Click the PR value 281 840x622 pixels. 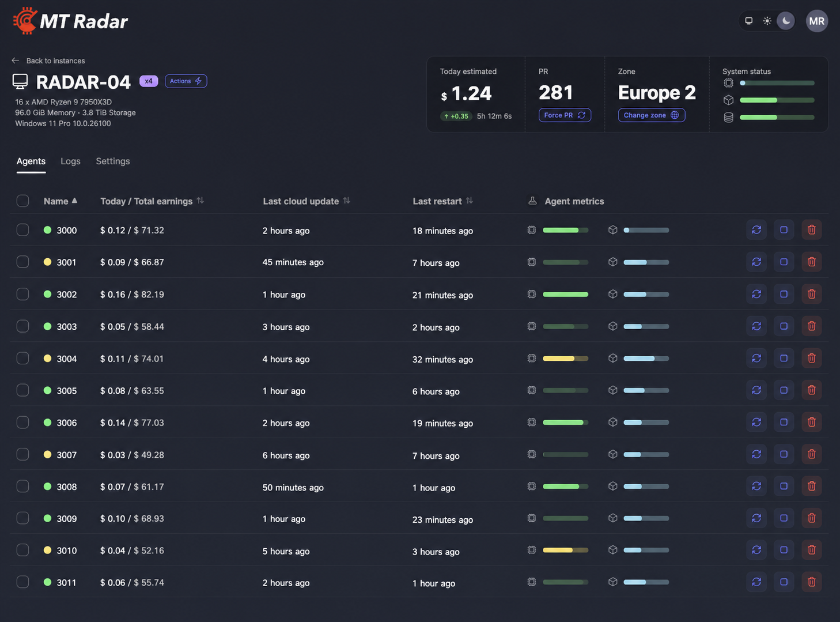click(x=555, y=93)
